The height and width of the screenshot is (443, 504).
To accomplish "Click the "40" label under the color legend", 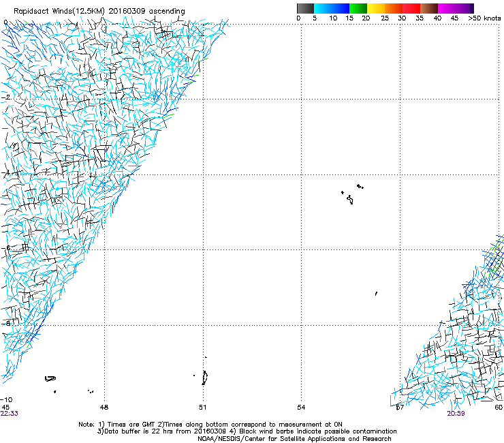I will pyautogui.click(x=437, y=18).
